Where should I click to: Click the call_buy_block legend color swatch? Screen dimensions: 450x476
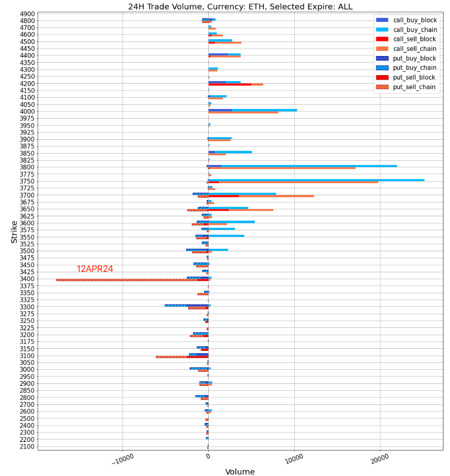[383, 21]
